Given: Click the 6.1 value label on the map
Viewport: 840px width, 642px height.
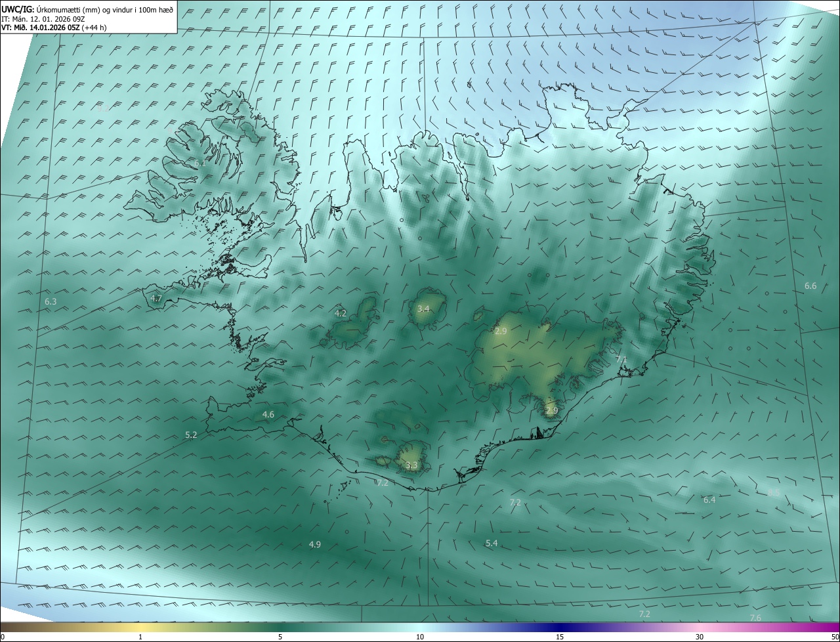Looking at the screenshot, I should (x=200, y=163).
